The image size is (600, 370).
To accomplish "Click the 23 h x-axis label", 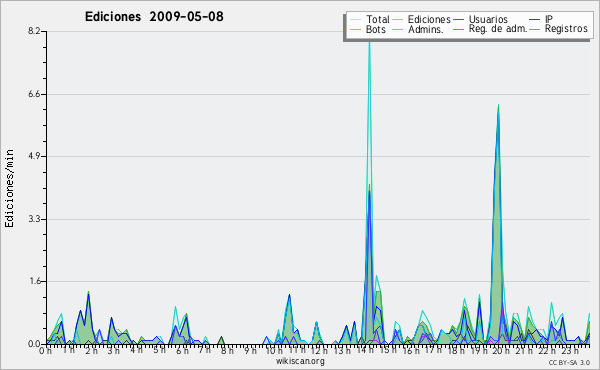I will point(570,350).
